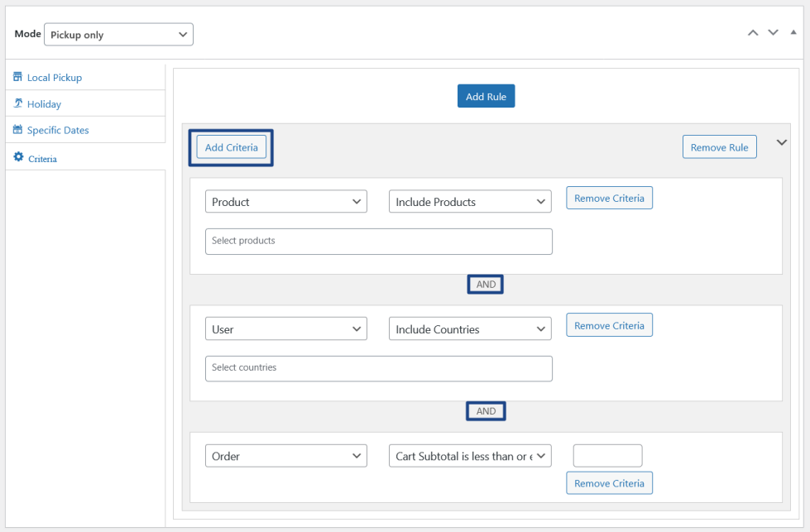Switch to the Holiday tab
This screenshot has width=810, height=532.
44,104
